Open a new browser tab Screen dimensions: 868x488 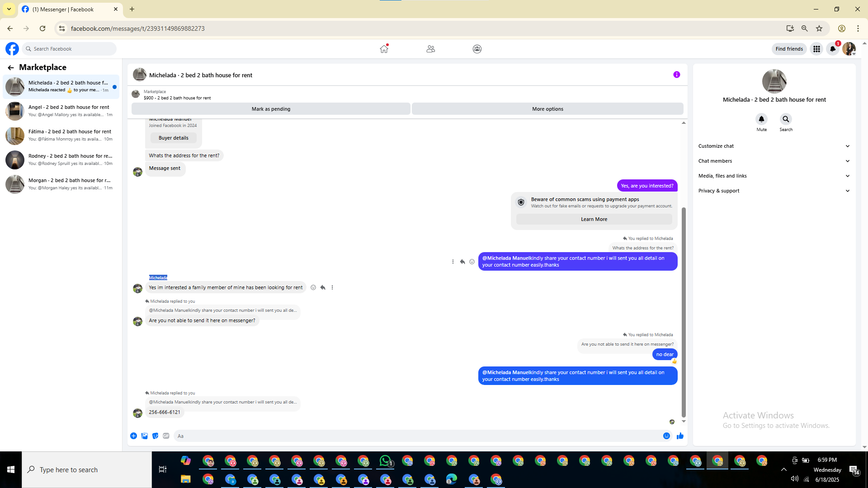click(132, 9)
